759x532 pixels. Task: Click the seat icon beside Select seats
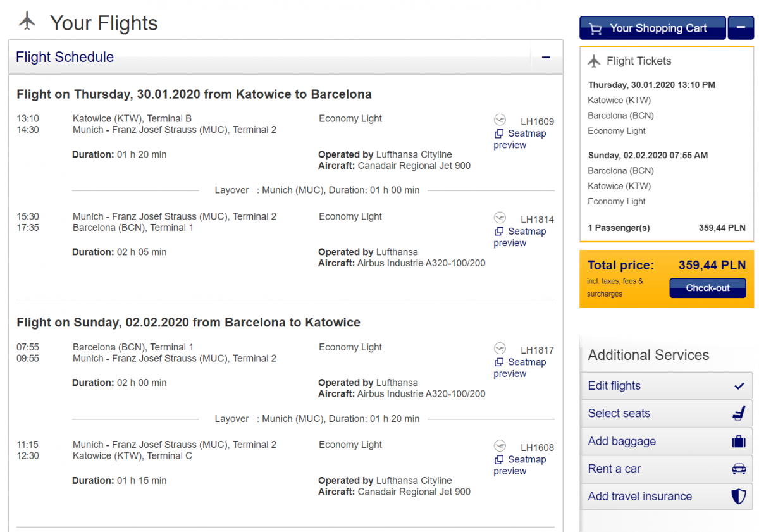[739, 414]
